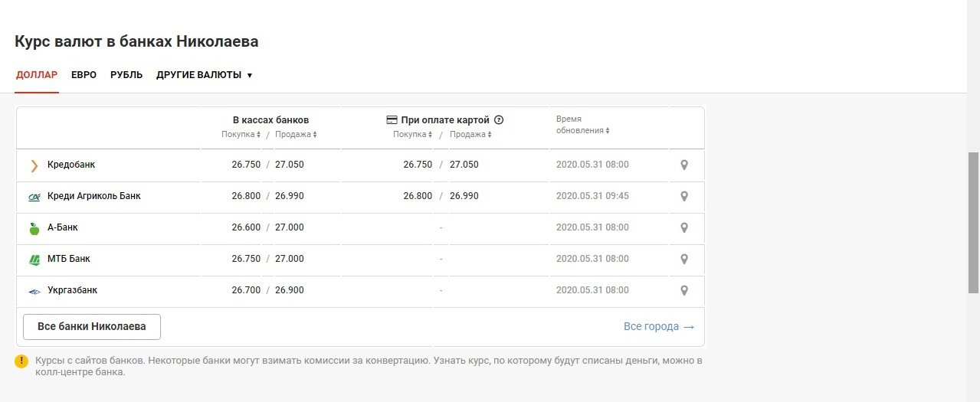Sort by Продажа under В кассах банков
Viewport: 980px width, 402px height.
click(x=296, y=135)
